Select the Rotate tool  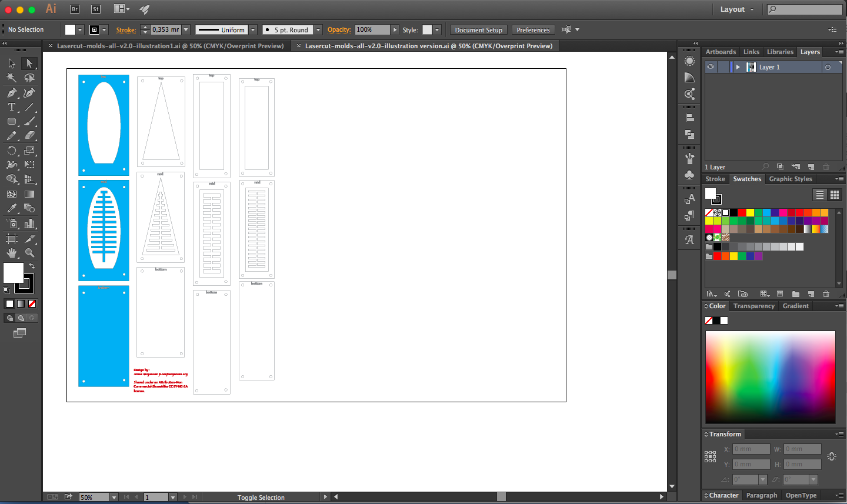point(12,151)
